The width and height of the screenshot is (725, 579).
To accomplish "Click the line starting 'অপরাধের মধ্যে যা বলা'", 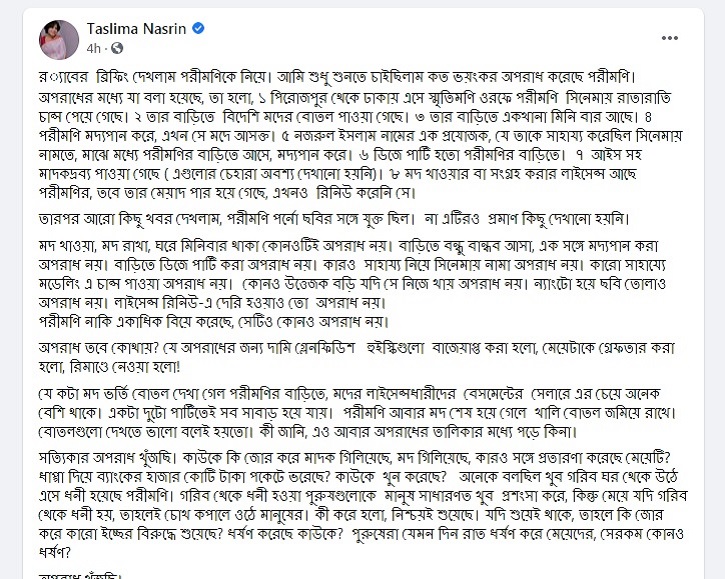I will pyautogui.click(x=355, y=98).
